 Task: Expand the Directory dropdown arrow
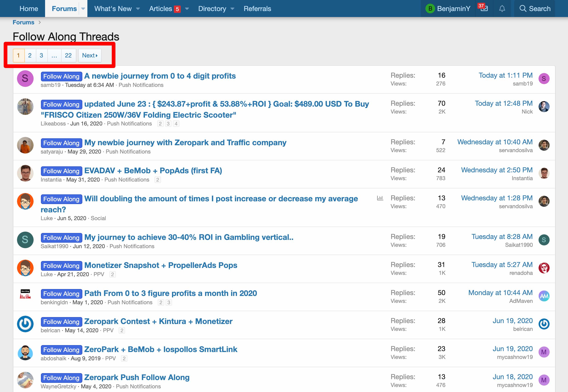click(x=232, y=9)
